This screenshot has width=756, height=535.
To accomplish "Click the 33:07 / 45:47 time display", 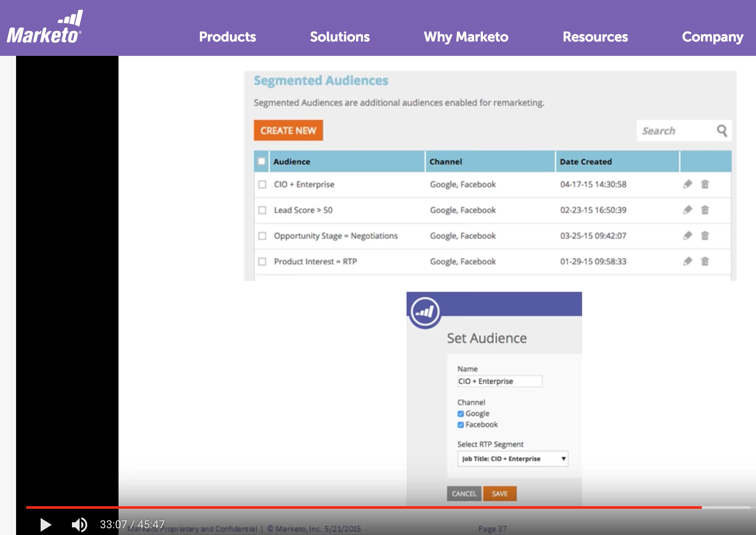I will [x=132, y=525].
